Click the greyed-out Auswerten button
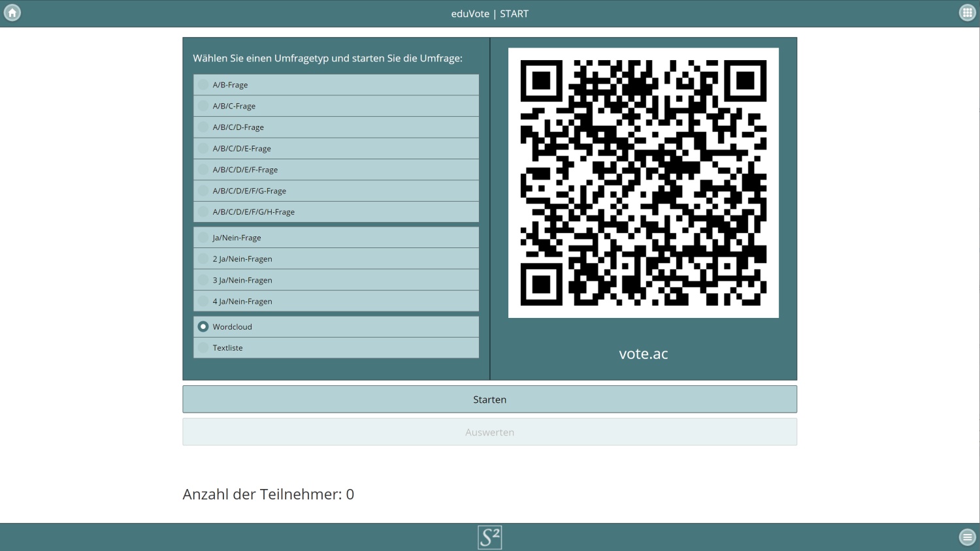The width and height of the screenshot is (980, 551). click(489, 432)
